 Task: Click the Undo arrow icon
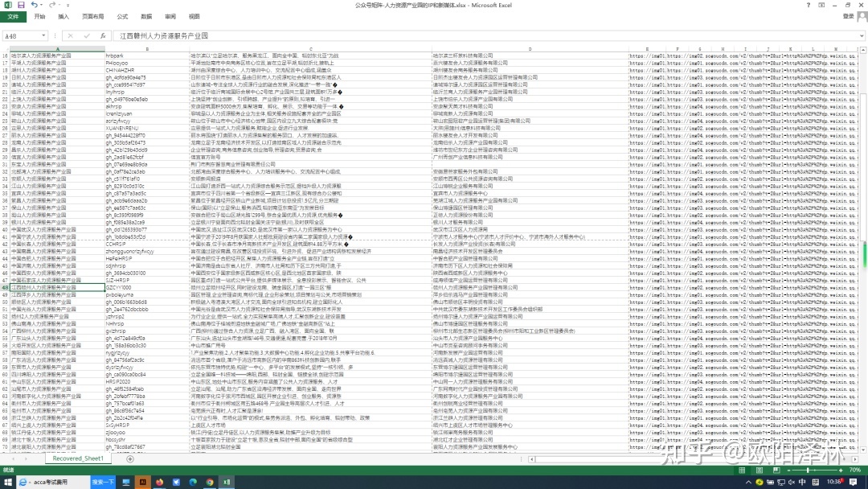click(x=35, y=5)
